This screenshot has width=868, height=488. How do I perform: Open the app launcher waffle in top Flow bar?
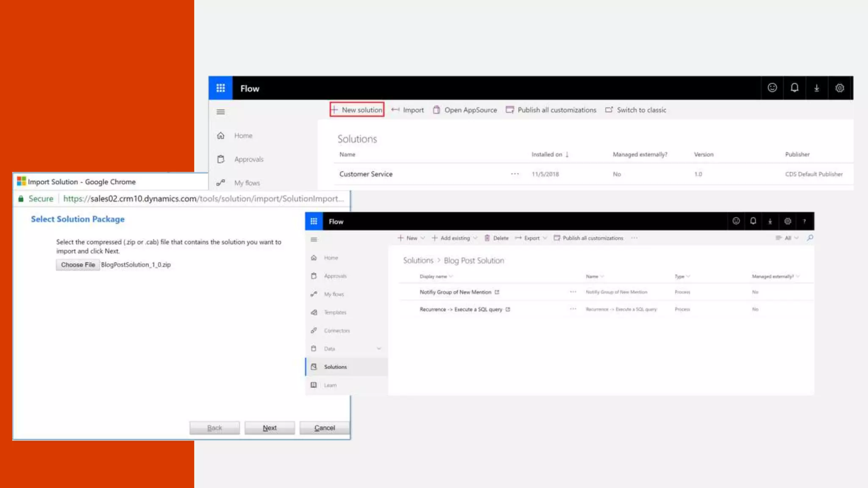[x=220, y=88]
